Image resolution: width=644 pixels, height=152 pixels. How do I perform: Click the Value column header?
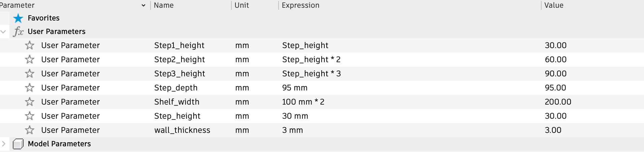554,5
